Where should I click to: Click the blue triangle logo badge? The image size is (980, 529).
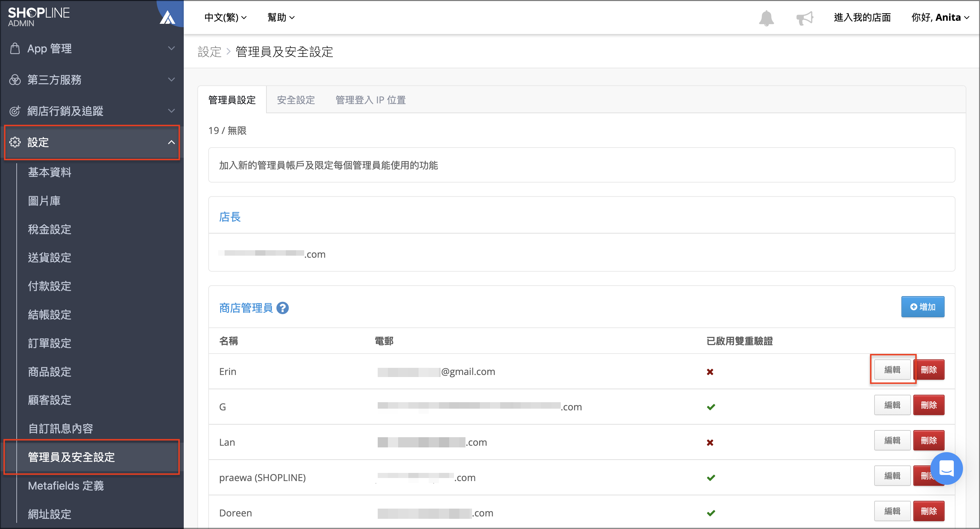[x=167, y=17]
